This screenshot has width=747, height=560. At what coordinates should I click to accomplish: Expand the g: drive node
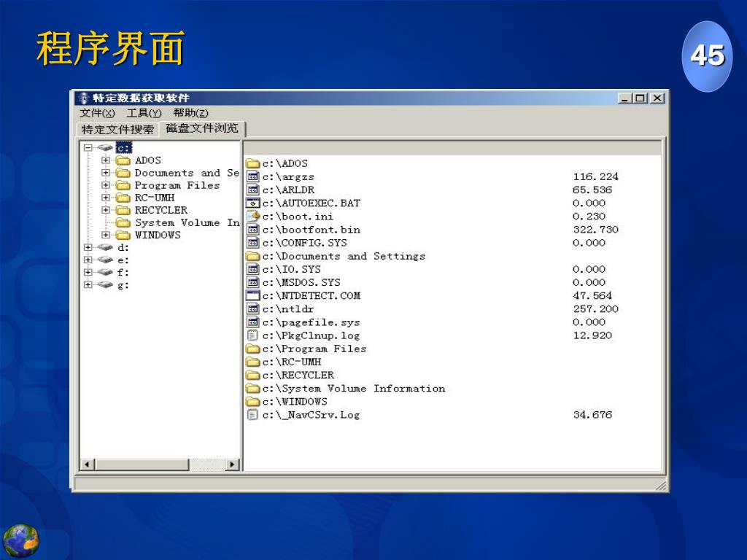(x=88, y=285)
